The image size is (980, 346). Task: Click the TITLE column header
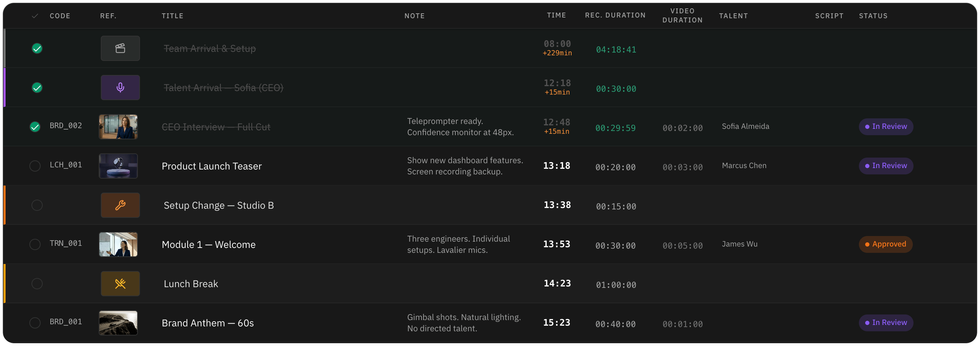point(172,16)
